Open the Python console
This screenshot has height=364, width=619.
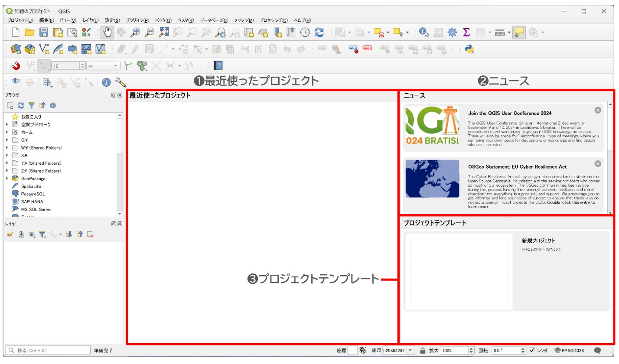click(469, 49)
